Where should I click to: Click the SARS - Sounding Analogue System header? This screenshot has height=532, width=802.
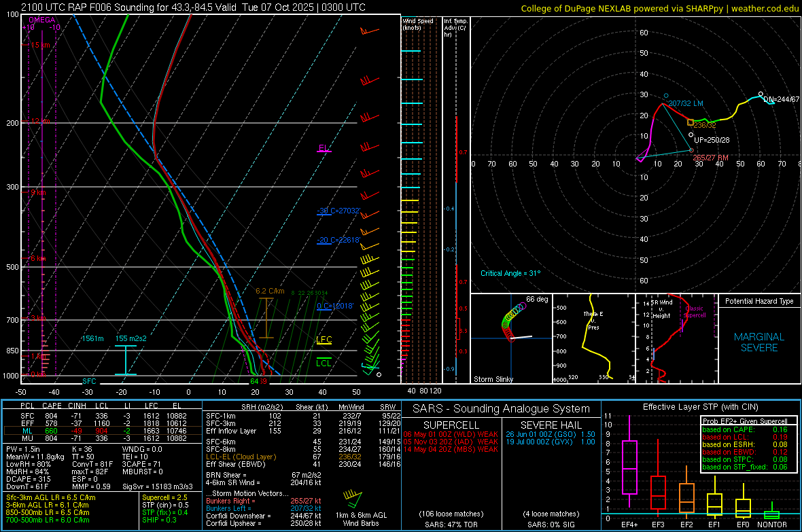[502, 409]
